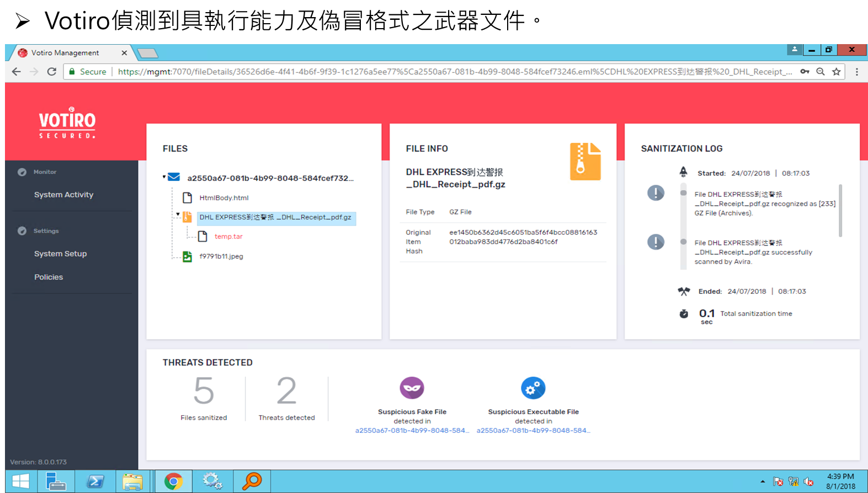Show hidden system tray icons arrow

click(x=763, y=481)
